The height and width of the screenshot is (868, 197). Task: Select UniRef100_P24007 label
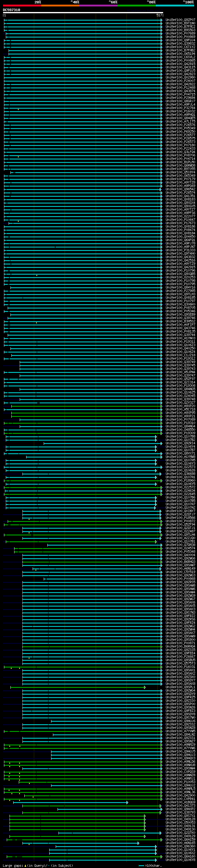[180, 81]
